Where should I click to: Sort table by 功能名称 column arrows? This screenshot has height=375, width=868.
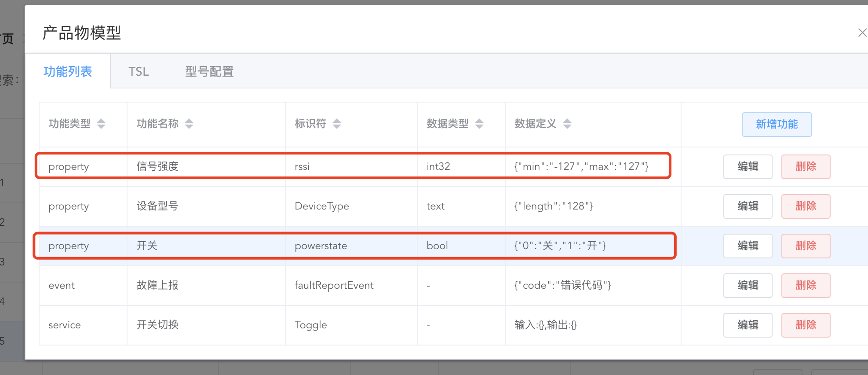[x=189, y=124]
